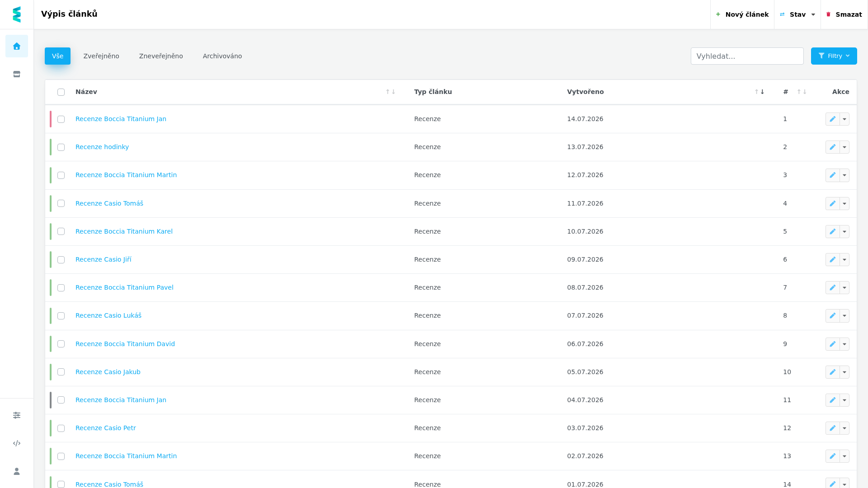The height and width of the screenshot is (488, 868).
Task: Open the sliders settings icon in sidebar
Action: (x=17, y=415)
